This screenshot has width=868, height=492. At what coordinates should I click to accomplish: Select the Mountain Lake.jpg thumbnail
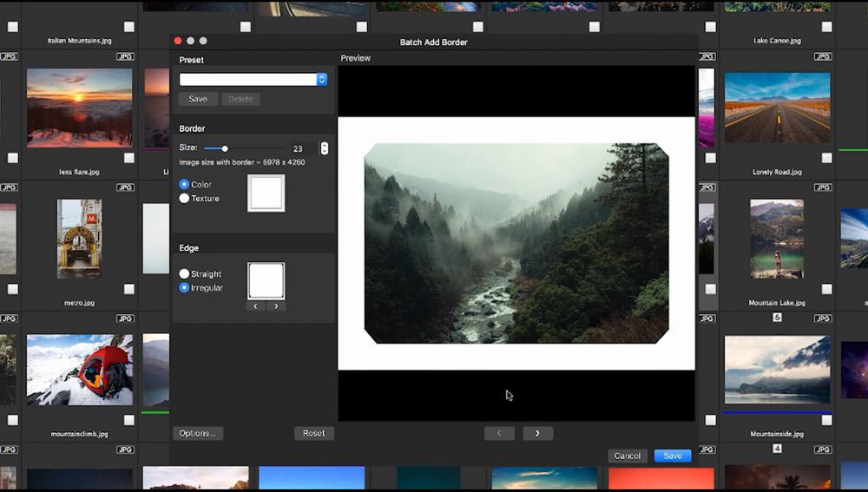(x=777, y=239)
